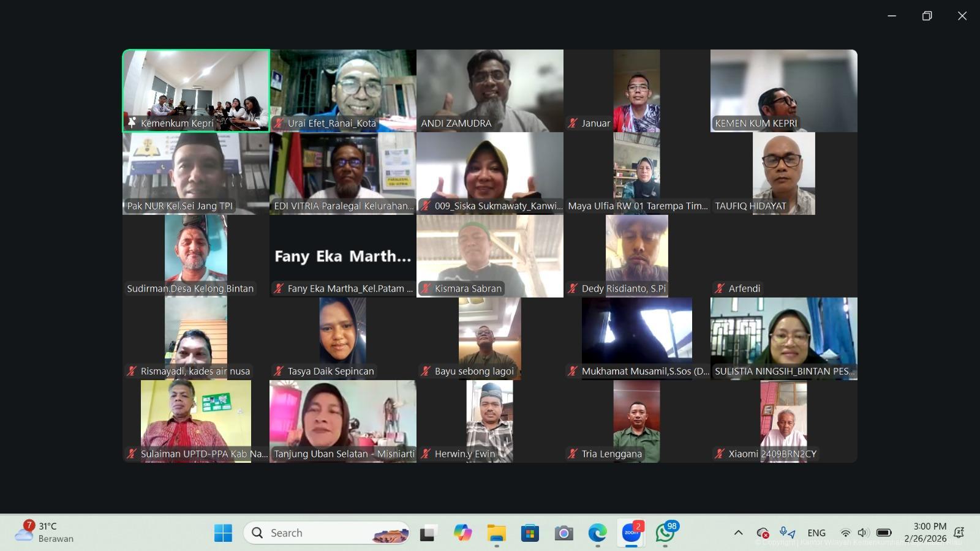
Task: Open Task View on the taskbar
Action: click(428, 533)
